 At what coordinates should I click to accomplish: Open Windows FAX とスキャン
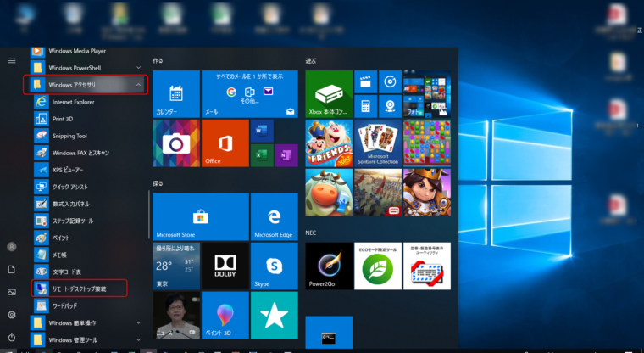coord(88,153)
